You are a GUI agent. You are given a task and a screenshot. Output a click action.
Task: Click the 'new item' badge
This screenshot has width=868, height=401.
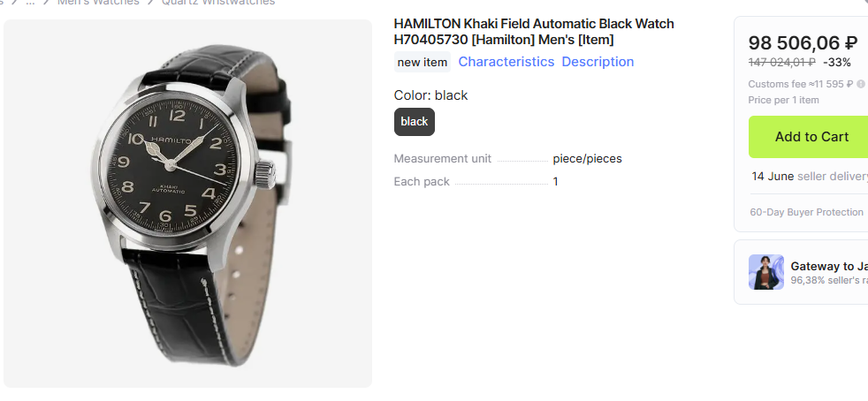click(x=423, y=62)
